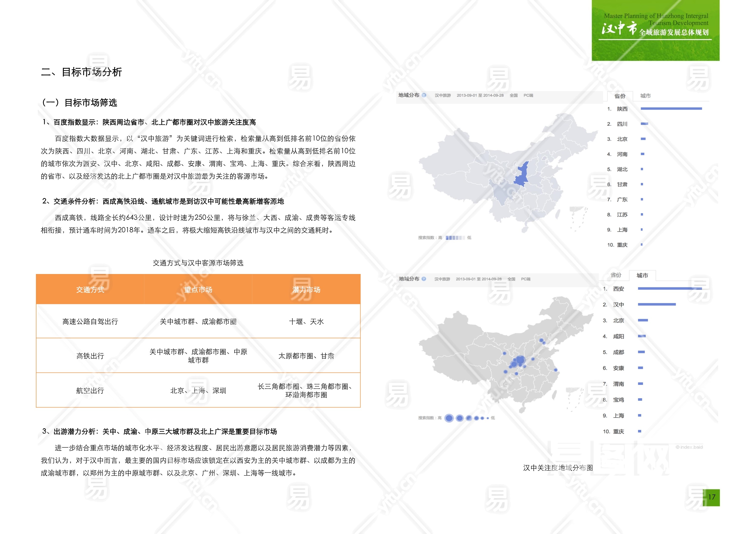Switch to the 省份 tab in the lower chart
This screenshot has height=534, width=756.
click(616, 275)
